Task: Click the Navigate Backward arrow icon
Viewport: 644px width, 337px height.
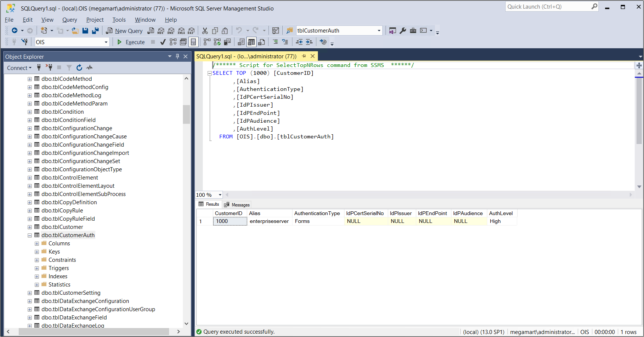Action: click(15, 31)
